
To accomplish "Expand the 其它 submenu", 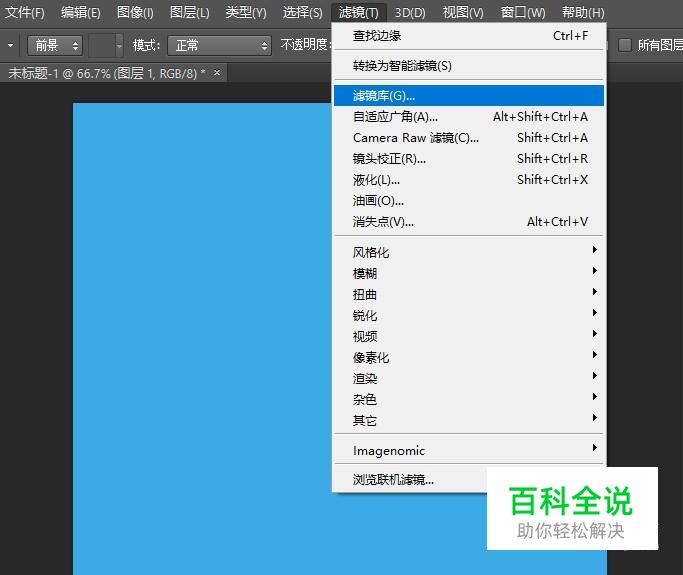I will coord(469,420).
